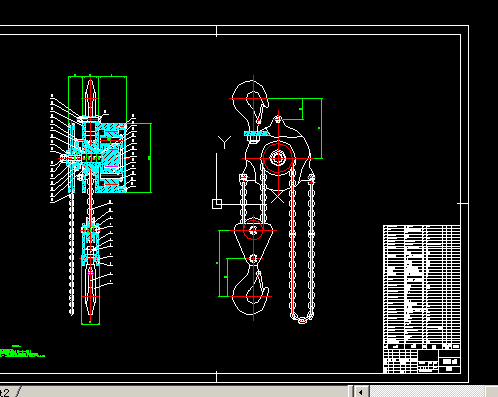This screenshot has height=397, width=498.
Task: Select the red chain wheel circle
Action: [278, 158]
